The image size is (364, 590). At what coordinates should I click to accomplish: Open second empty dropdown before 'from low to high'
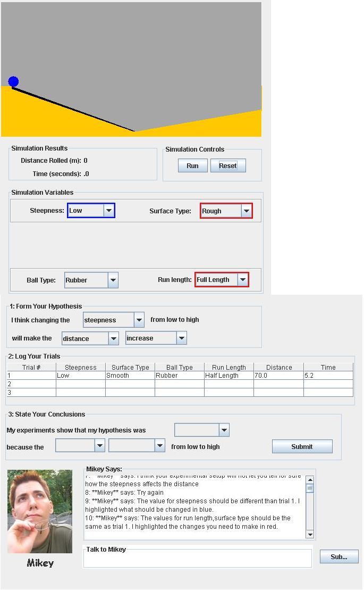(137, 446)
